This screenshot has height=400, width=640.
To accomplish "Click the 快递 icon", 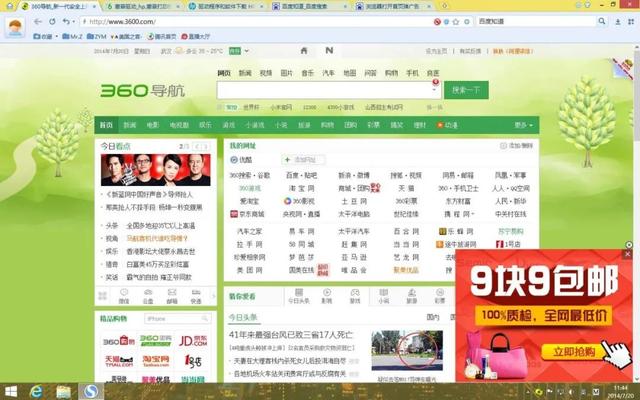I will pyautogui.click(x=196, y=296).
